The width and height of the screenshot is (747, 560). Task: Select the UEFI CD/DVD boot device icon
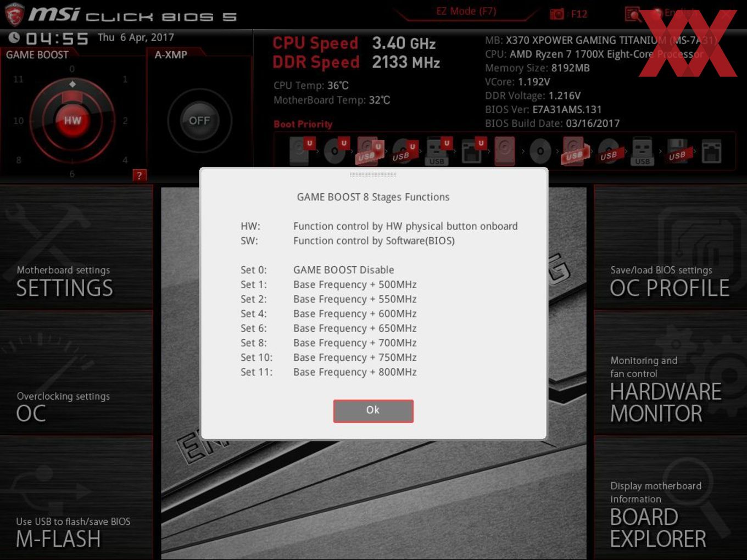tap(336, 151)
